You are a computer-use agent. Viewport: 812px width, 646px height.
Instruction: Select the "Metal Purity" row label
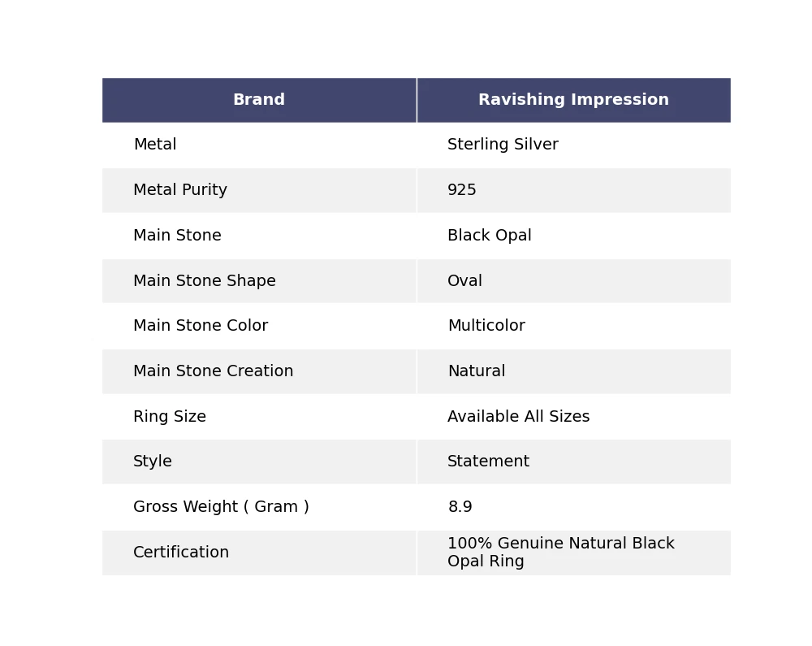pyautogui.click(x=180, y=190)
